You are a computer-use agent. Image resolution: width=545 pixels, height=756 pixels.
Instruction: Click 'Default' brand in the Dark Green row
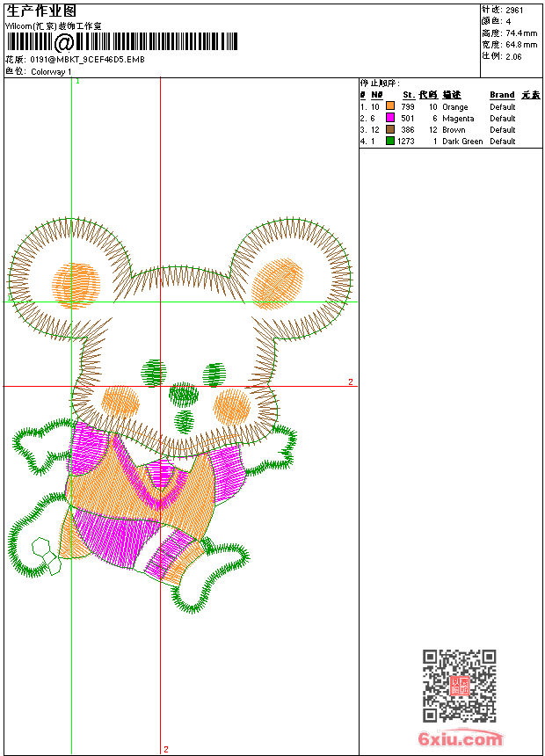tap(503, 142)
